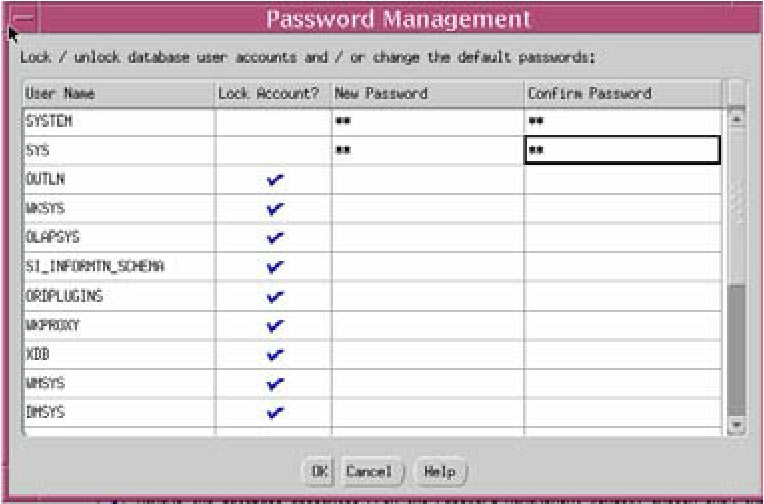Viewport: 764px width, 504px height.
Task: Unlock the ORDPLUGINS account checkbox
Action: (275, 297)
